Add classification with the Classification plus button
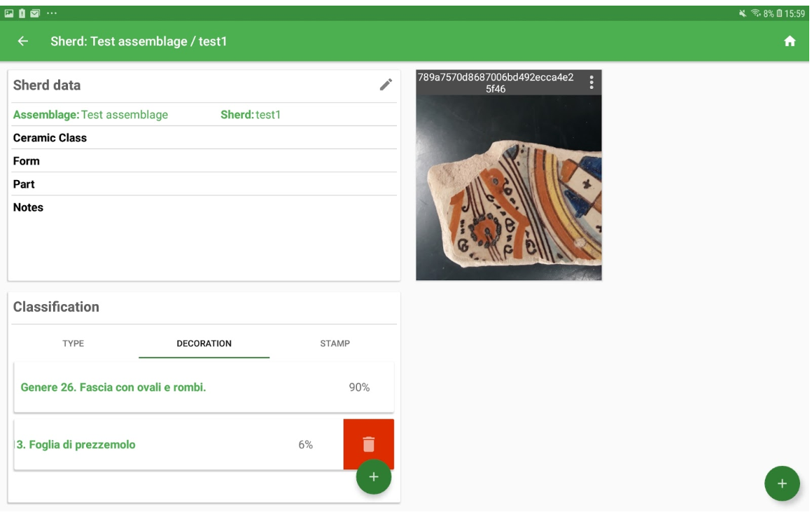Viewport: 812px width, 517px height. [x=373, y=477]
